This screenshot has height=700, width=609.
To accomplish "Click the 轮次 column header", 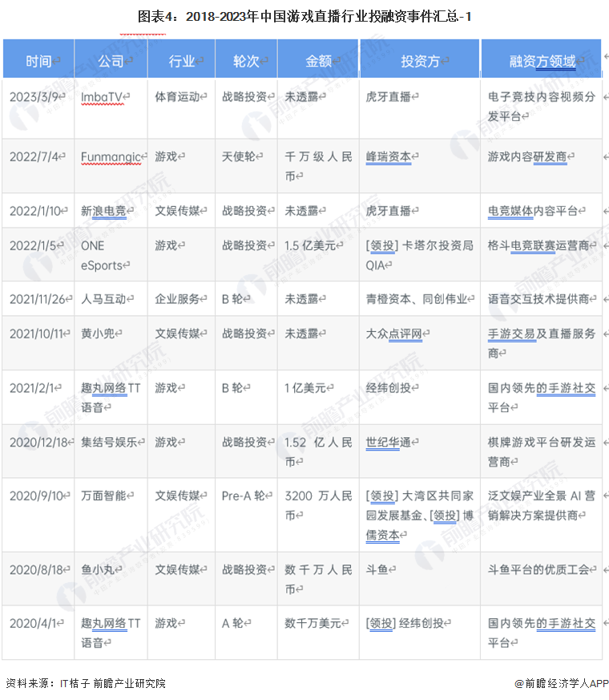I will 246,60.
